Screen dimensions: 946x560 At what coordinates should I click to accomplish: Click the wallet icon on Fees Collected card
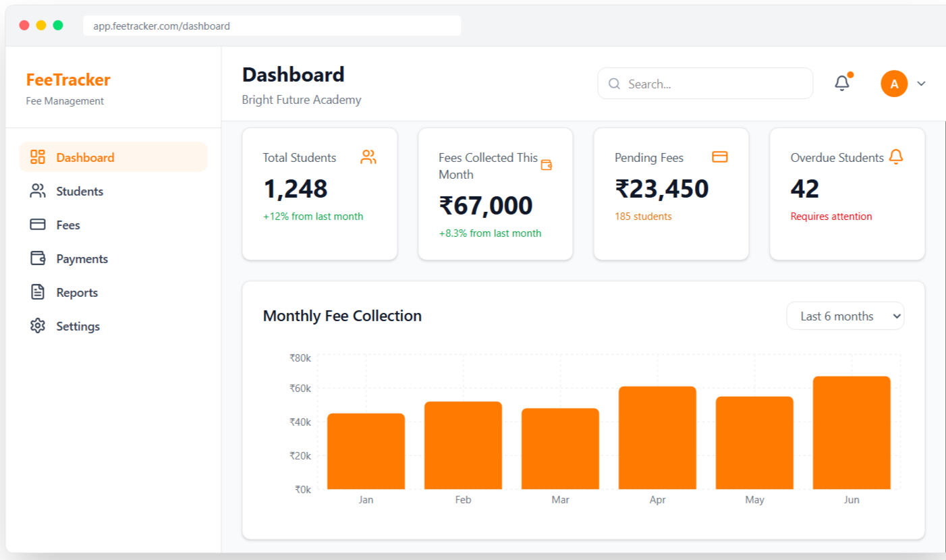(x=547, y=165)
